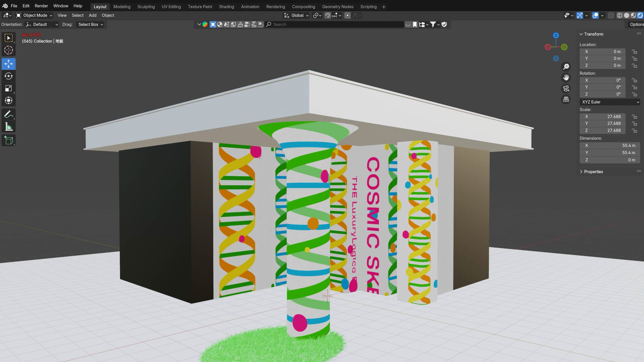Select the Measure tool

pyautogui.click(x=8, y=127)
